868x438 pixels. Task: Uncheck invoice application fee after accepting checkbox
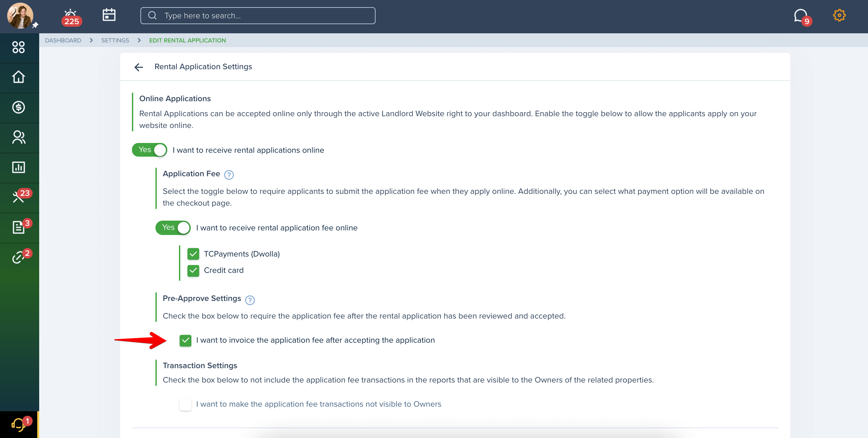[185, 340]
